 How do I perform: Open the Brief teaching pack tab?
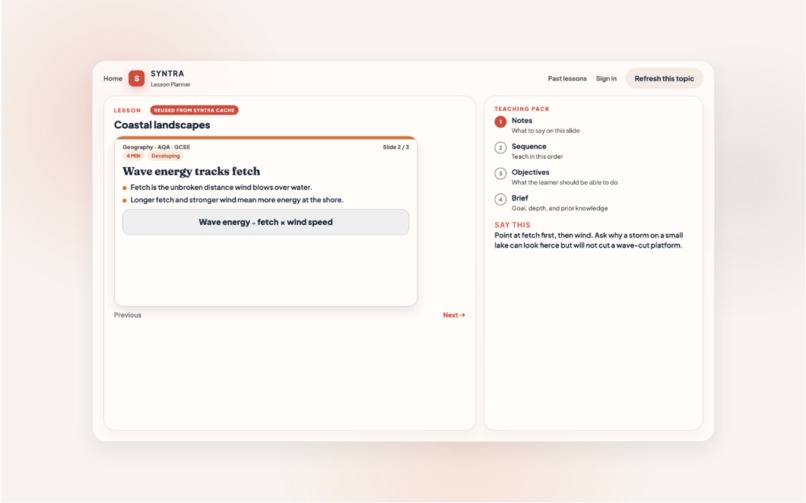coord(551,203)
